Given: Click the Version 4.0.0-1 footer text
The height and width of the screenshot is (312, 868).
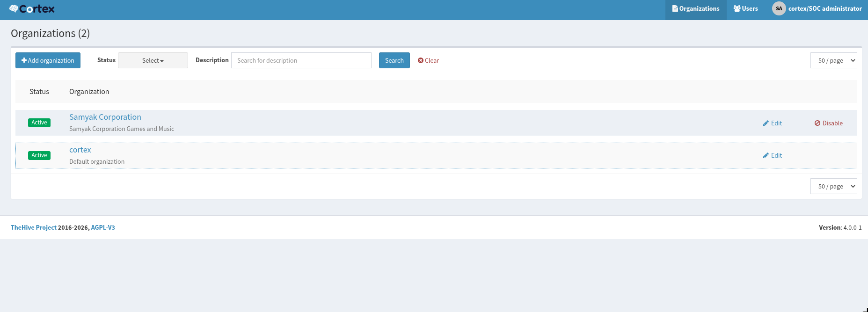Looking at the screenshot, I should tap(840, 227).
